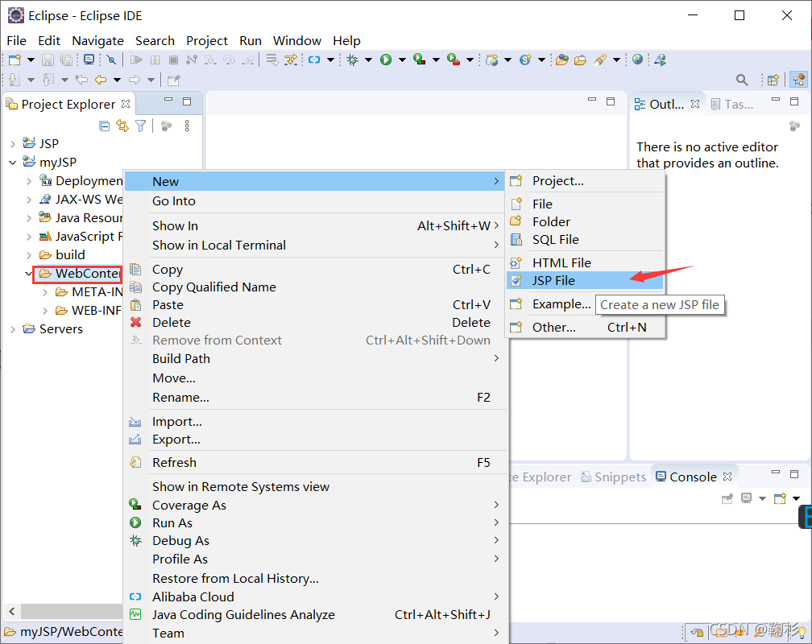Click the Open Task folder icon
Image resolution: width=812 pixels, height=644 pixels.
pos(581,60)
